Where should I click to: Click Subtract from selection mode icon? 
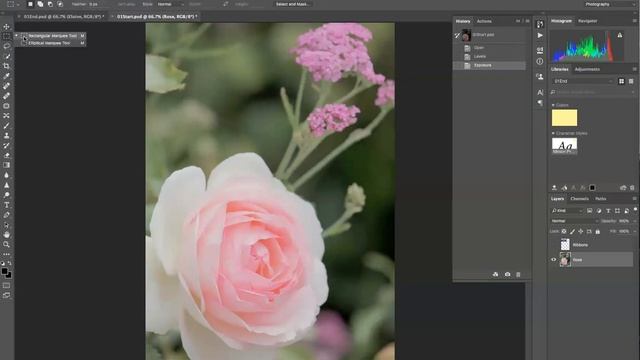(50, 4)
